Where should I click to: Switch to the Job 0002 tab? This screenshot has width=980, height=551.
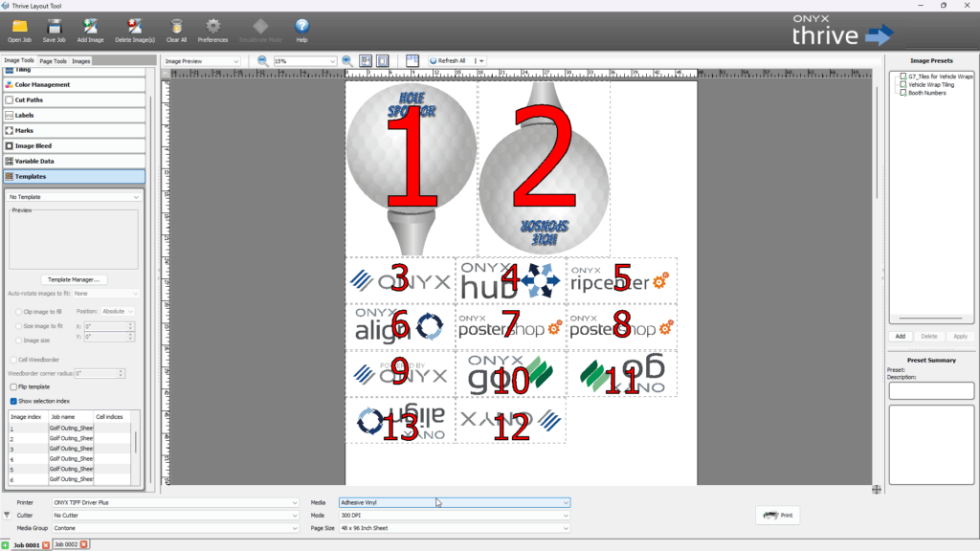tap(65, 544)
